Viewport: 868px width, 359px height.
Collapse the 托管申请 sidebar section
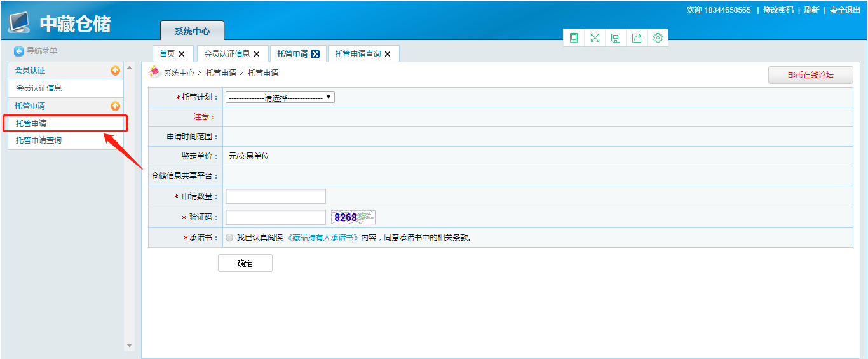pyautogui.click(x=115, y=106)
